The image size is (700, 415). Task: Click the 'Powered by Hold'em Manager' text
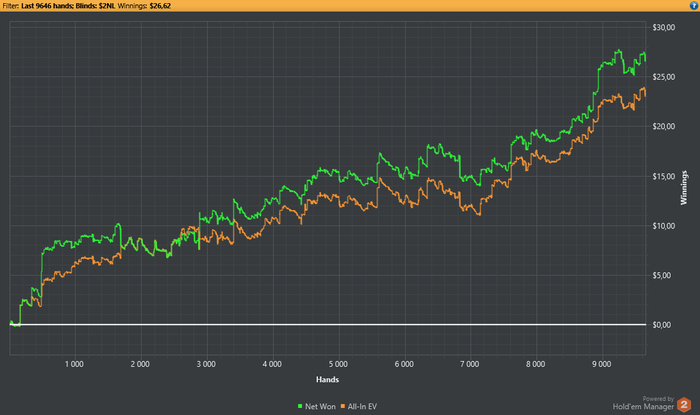pyautogui.click(x=643, y=403)
